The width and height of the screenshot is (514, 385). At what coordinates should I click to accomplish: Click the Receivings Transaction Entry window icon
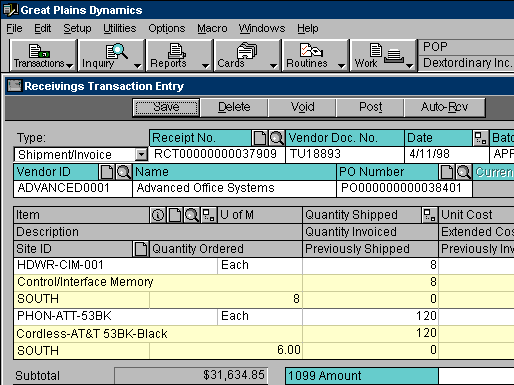click(15, 86)
